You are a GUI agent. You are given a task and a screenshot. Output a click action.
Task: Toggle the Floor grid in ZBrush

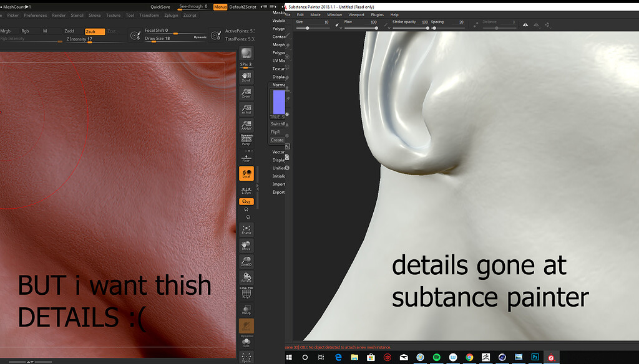pos(246,158)
